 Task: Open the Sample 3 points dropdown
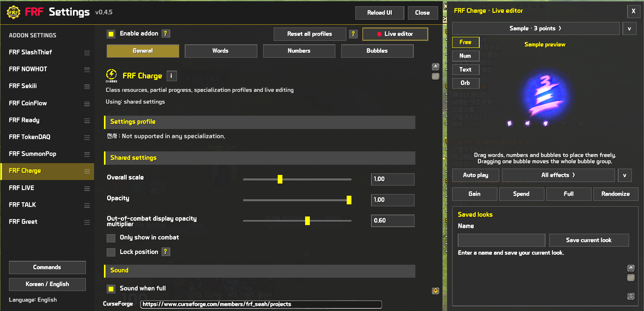(536, 29)
